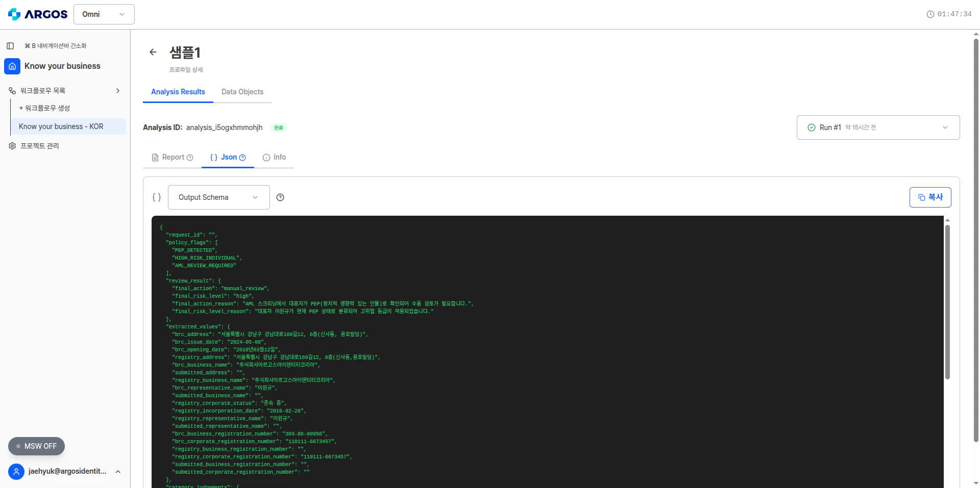Open the Output Schema dropdown
This screenshot has width=980, height=488.
click(x=218, y=197)
